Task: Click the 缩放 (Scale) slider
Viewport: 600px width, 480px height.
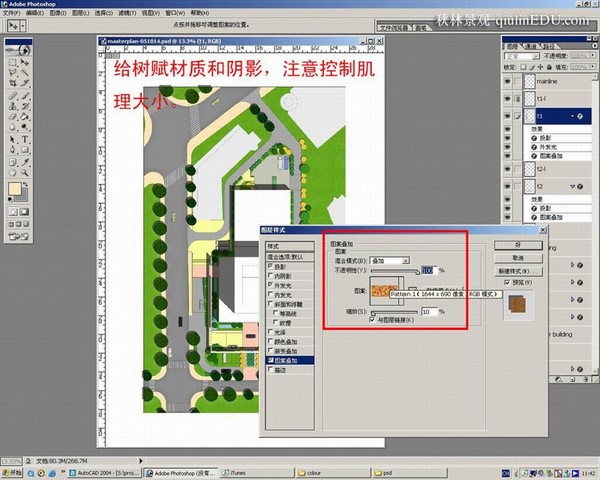Action: [x=394, y=313]
